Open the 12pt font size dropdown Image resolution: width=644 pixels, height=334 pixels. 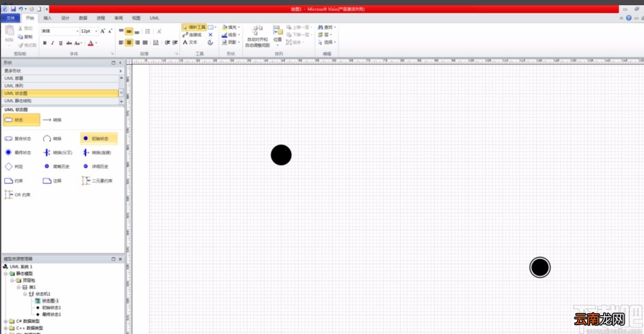tap(96, 31)
